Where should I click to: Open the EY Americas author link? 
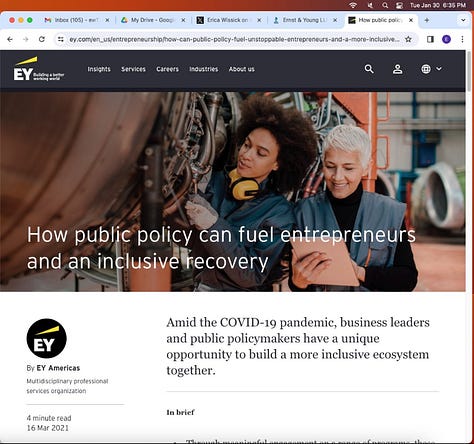tap(58, 368)
